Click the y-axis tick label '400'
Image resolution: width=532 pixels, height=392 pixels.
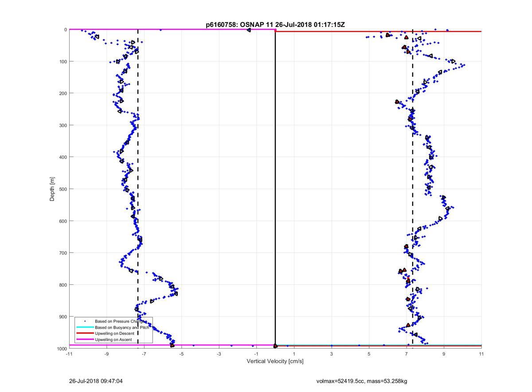(x=63, y=157)
